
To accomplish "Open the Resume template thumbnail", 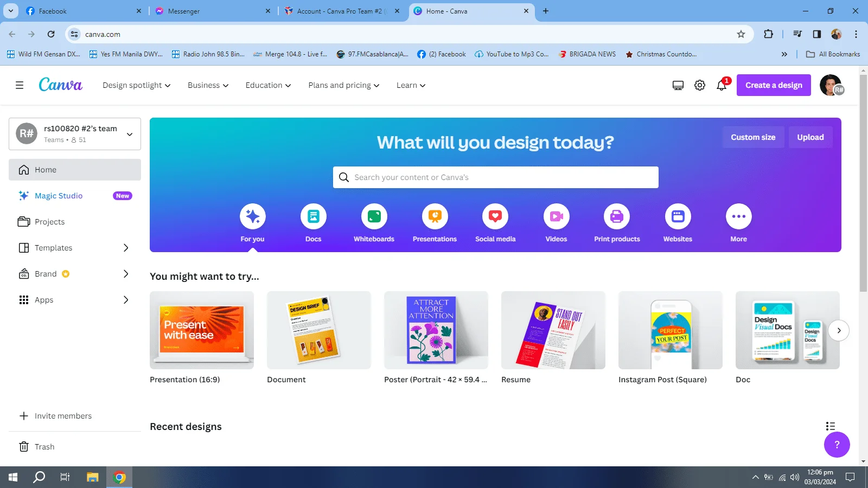I will [553, 330].
